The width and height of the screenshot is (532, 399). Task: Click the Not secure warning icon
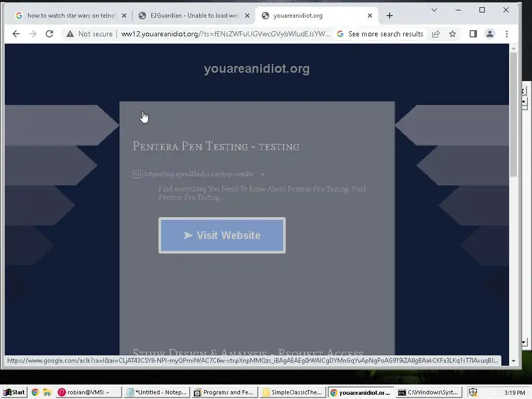[70, 34]
